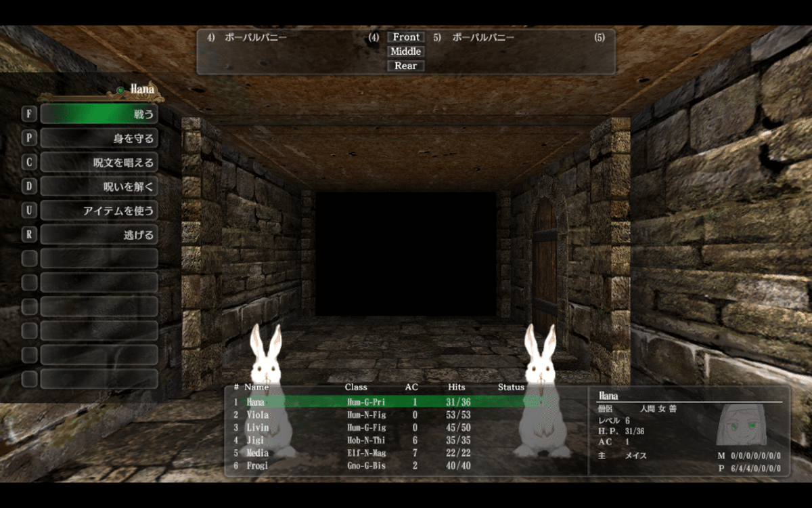The width and height of the screenshot is (812, 508).
Task: Click the Status column header
Action: coord(512,387)
